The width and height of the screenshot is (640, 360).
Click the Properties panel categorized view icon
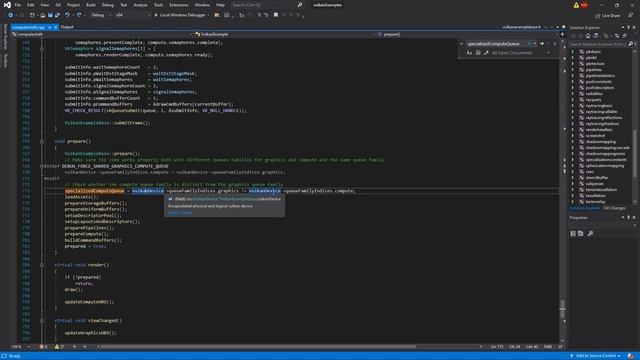(573, 233)
